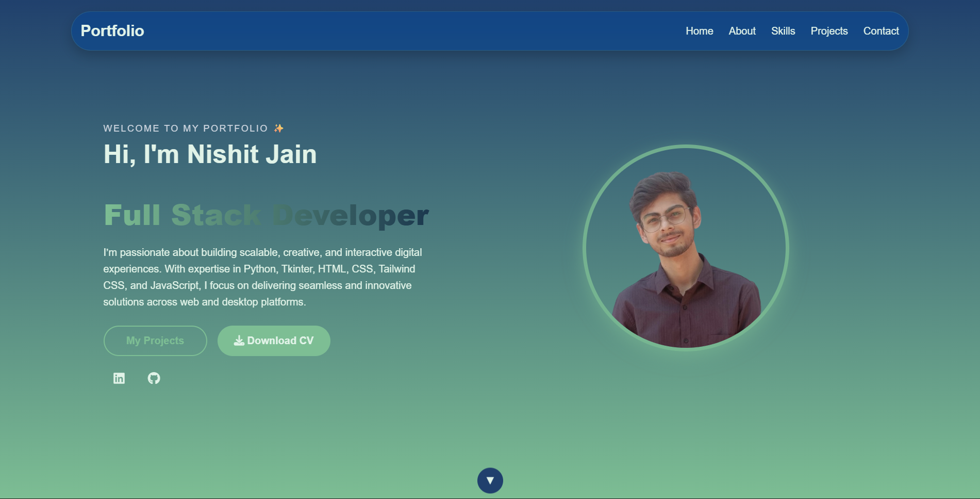The width and height of the screenshot is (980, 499).
Task: Click the "Full Stack Developer" gradient title
Action: point(266,215)
